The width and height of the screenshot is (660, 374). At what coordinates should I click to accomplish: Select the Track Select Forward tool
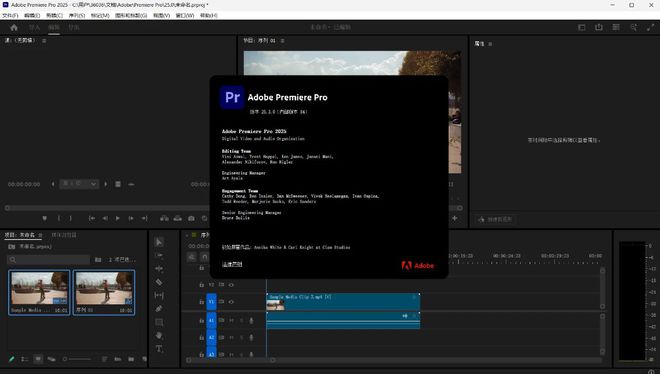(x=159, y=255)
